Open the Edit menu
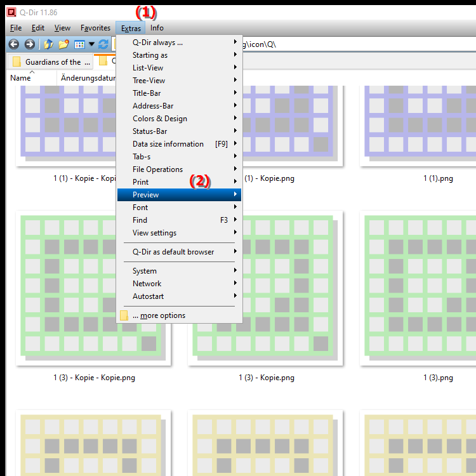The image size is (476, 476). (x=38, y=28)
